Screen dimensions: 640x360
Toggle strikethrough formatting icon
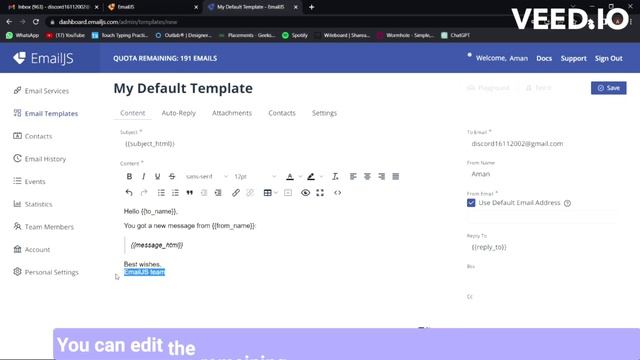click(172, 176)
